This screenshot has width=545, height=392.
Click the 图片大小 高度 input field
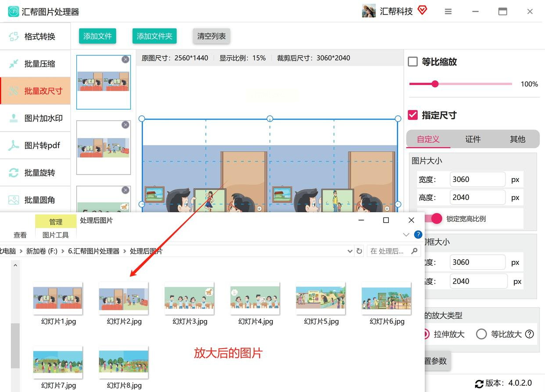[x=478, y=197]
